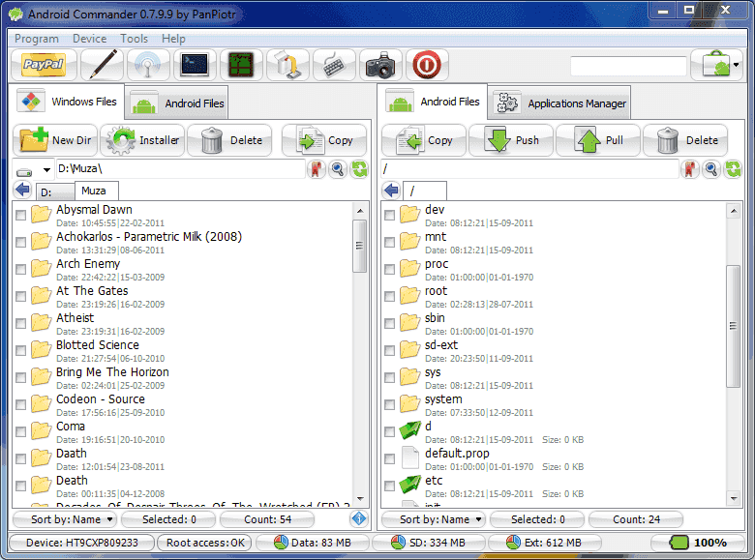The image size is (755, 560).
Task: Click left panel Copy button
Action: [x=324, y=140]
